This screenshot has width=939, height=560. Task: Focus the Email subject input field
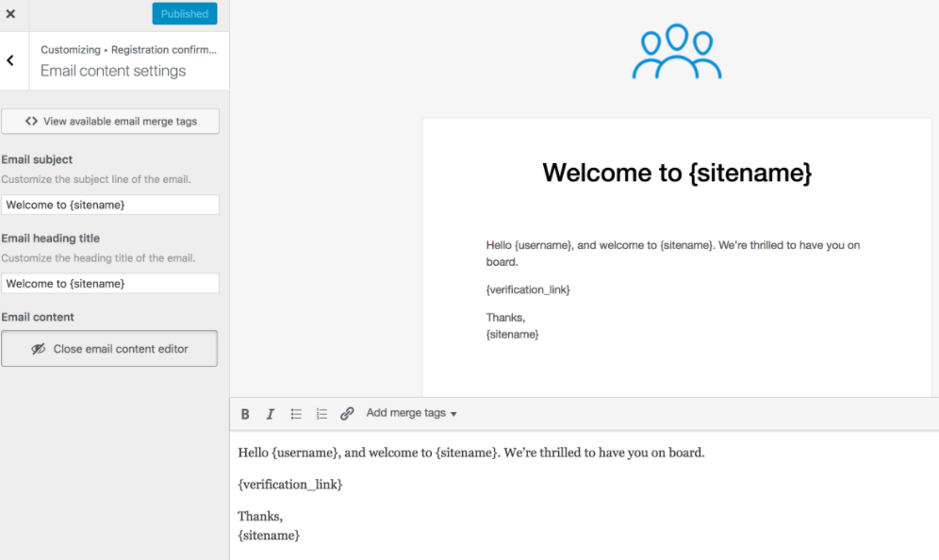click(x=110, y=205)
